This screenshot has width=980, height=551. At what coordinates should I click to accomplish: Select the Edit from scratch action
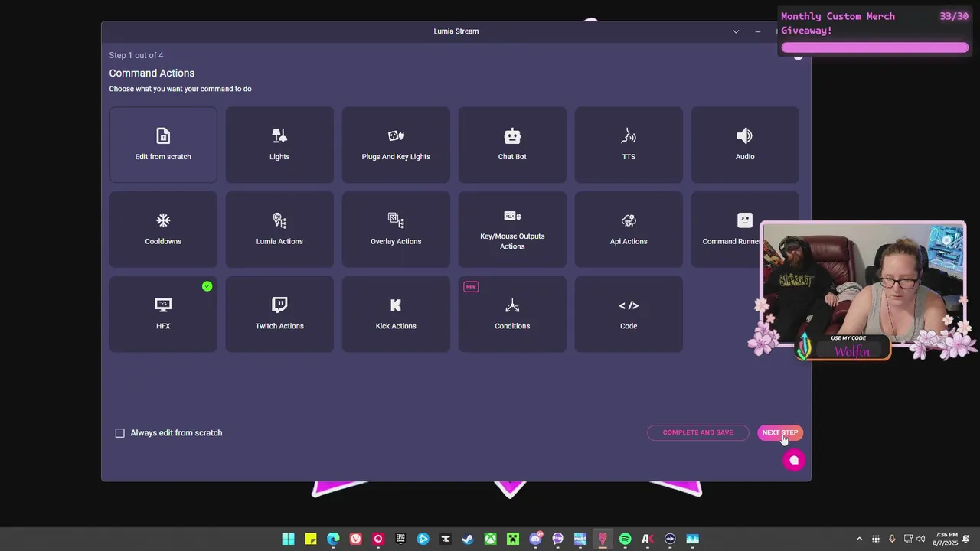tap(163, 145)
